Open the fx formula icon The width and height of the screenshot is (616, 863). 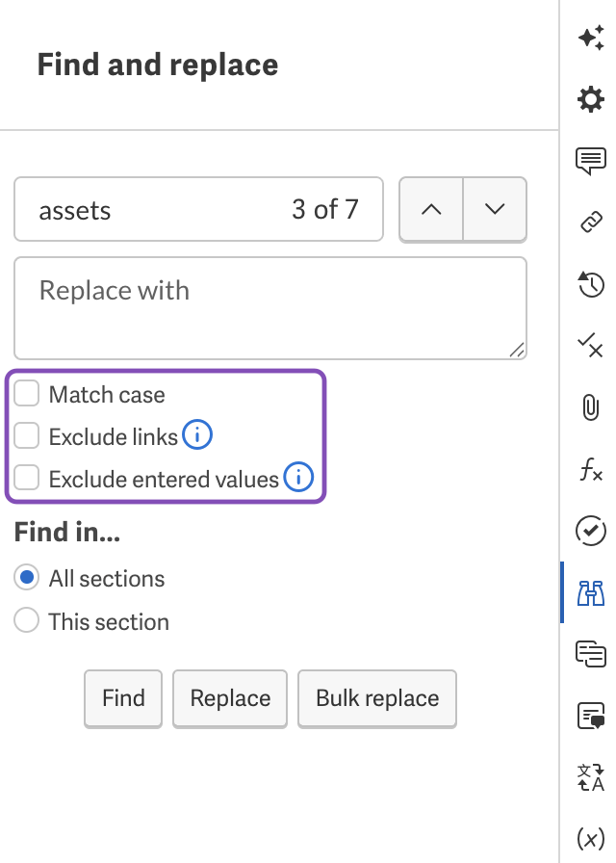click(x=591, y=469)
